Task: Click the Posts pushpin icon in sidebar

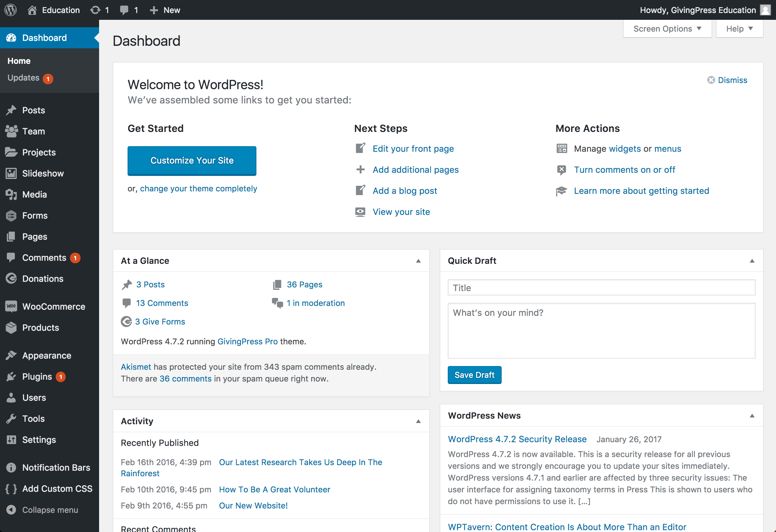Action: [x=11, y=110]
